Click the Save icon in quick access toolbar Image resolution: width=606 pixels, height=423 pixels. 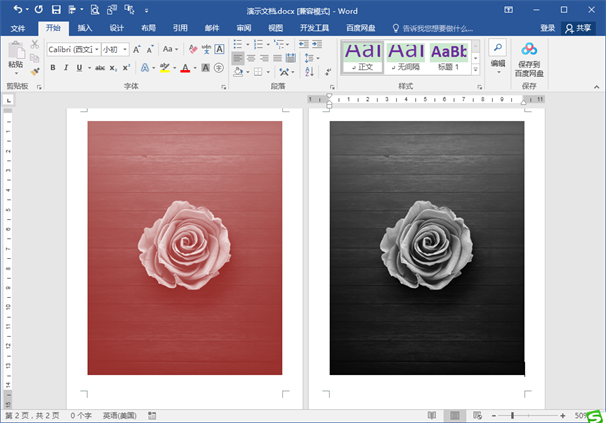click(55, 9)
